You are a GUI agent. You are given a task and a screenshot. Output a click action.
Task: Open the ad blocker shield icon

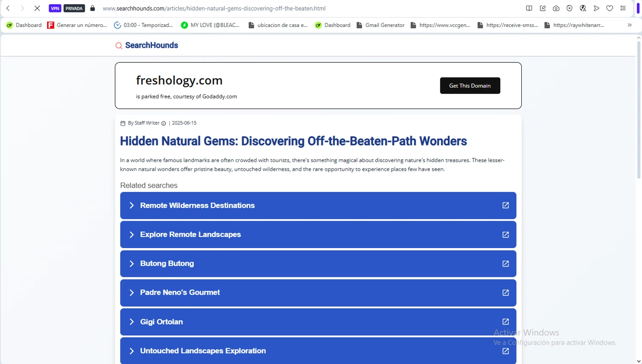coord(569,8)
